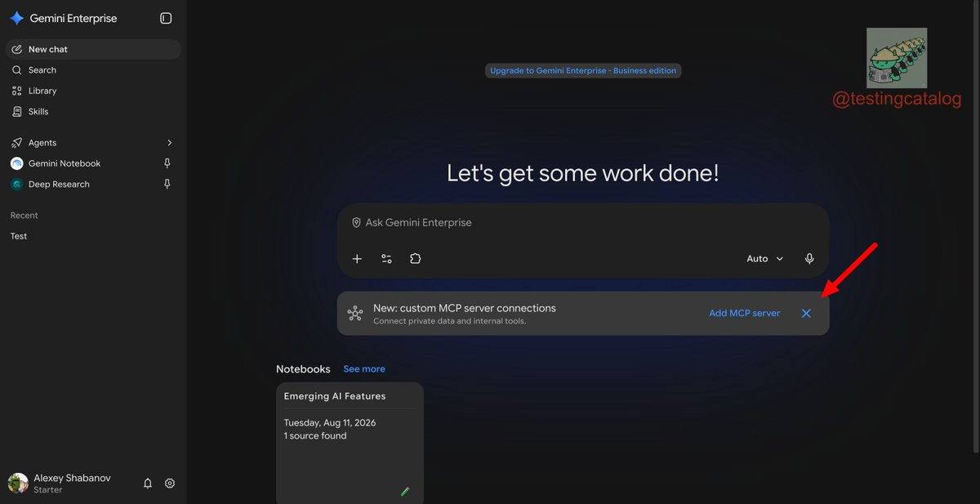Click the Alexey Shabanov profile avatar
This screenshot has width=980, height=504.
coord(18,484)
